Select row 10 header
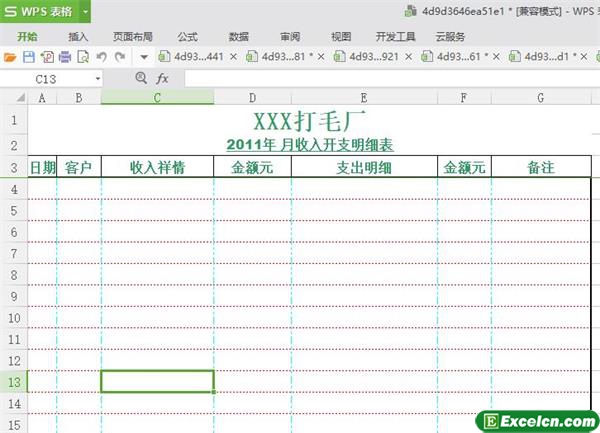Viewport: 600px width, 433px height. [14, 317]
